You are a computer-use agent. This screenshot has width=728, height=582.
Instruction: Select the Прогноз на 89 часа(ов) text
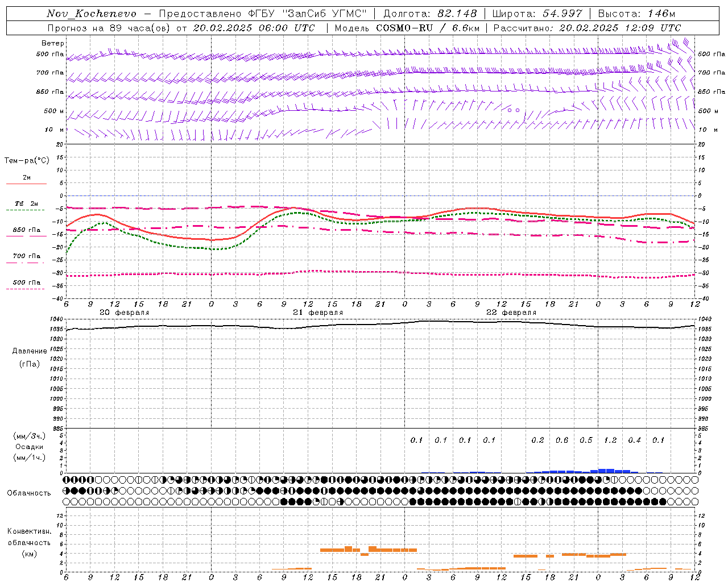[109, 28]
